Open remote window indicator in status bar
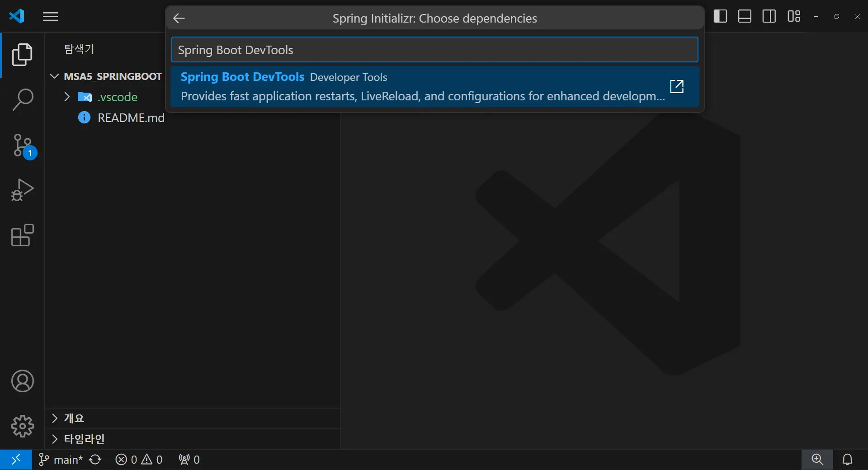Viewport: 868px width, 470px height. 16,460
